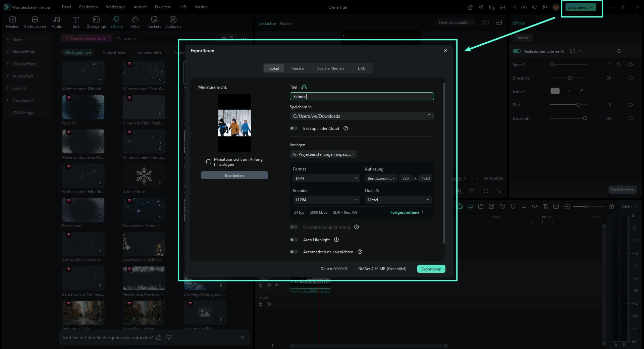Enable Backup in der Cloud toggle
The height and width of the screenshot is (349, 644).
[294, 128]
